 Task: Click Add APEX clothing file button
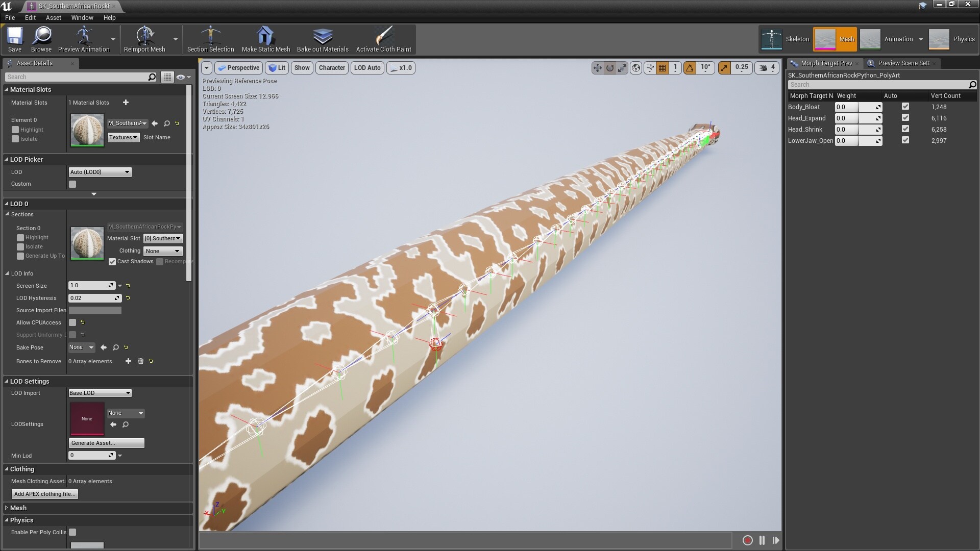click(x=44, y=494)
